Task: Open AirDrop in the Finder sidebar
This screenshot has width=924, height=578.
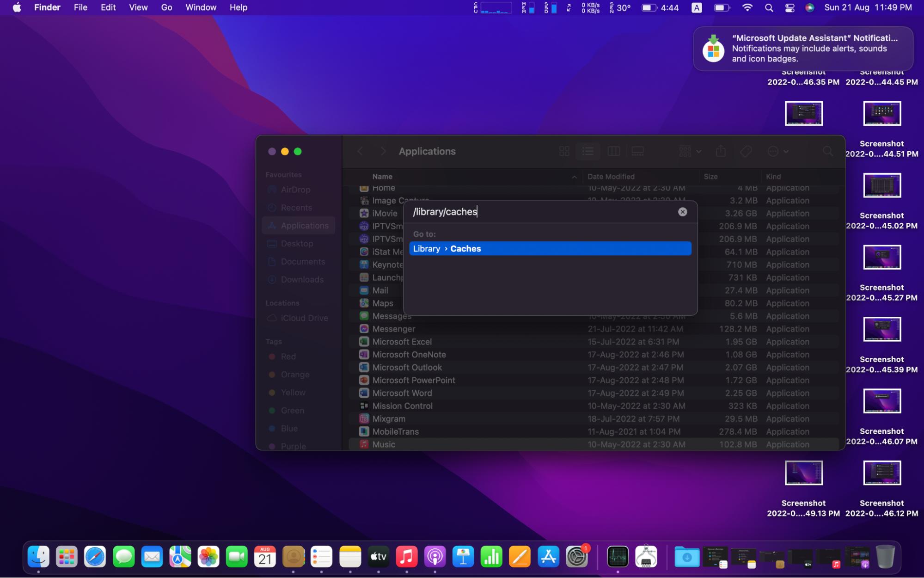Action: (x=299, y=190)
